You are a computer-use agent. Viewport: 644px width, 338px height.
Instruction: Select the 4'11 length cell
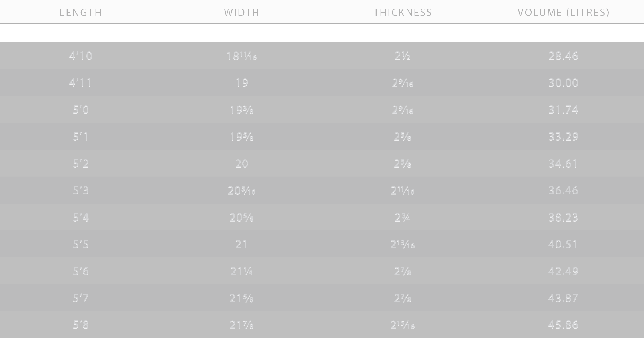coord(81,83)
